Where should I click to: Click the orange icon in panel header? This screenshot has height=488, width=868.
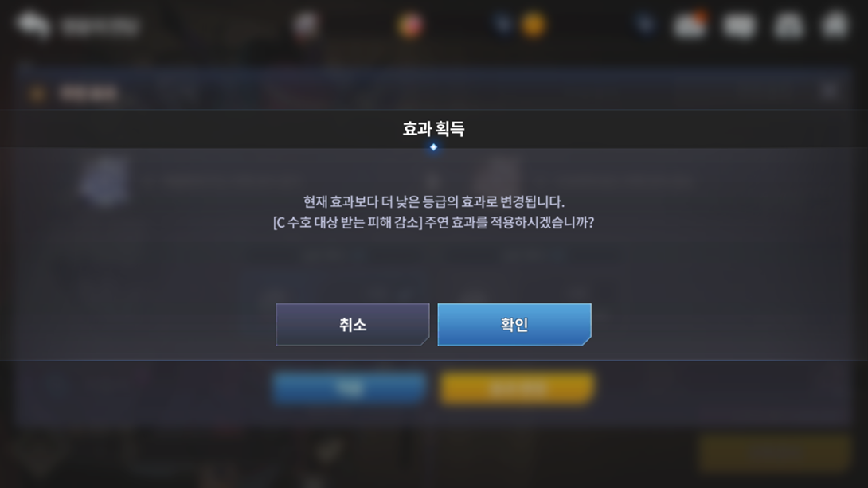click(x=37, y=93)
